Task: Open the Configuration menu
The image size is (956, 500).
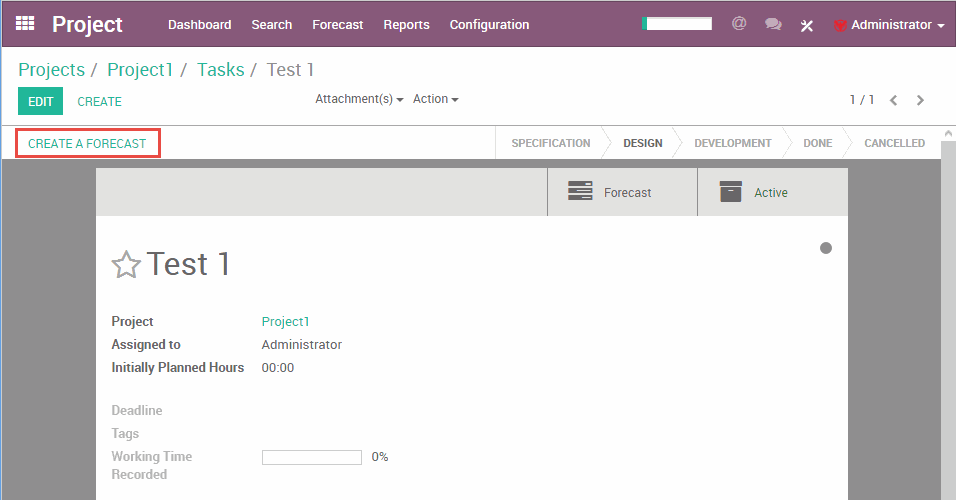Action: [489, 25]
